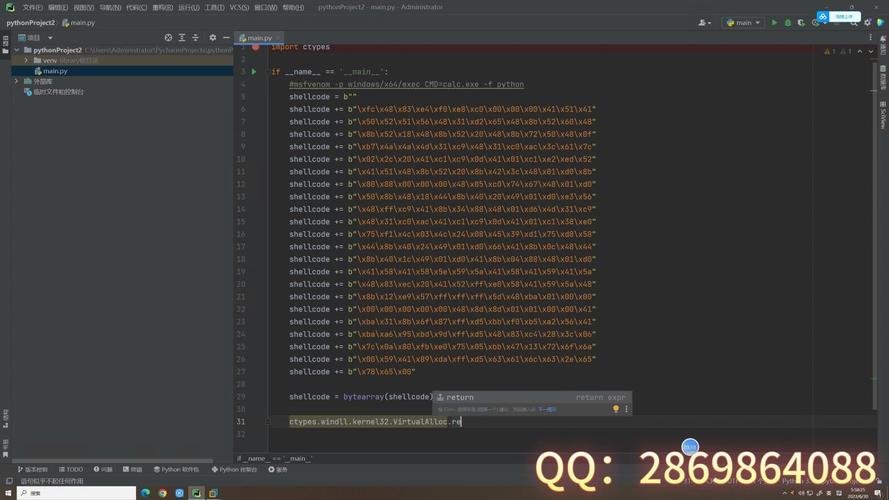The image size is (889, 500).
Task: Open project panel options gear
Action: (213, 37)
